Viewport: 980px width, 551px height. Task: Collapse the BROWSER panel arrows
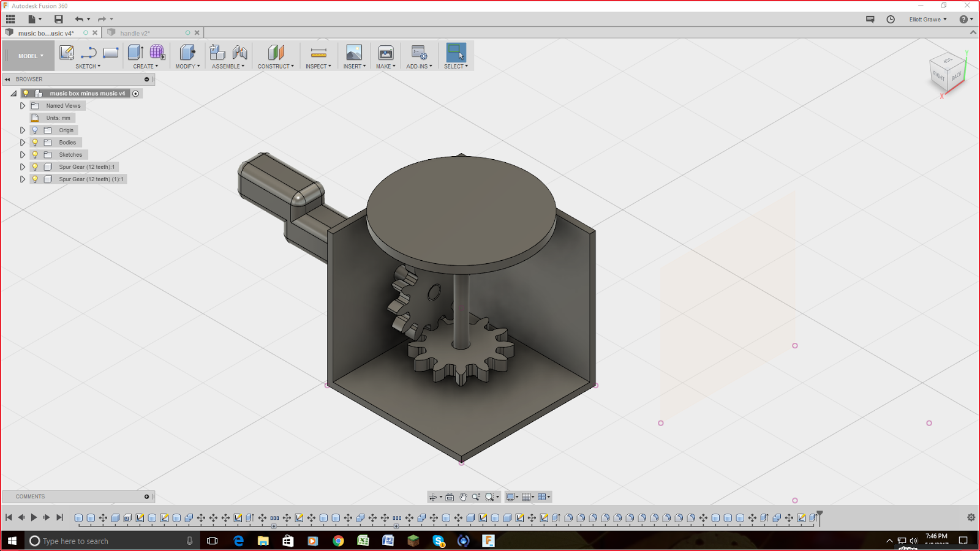coord(7,79)
